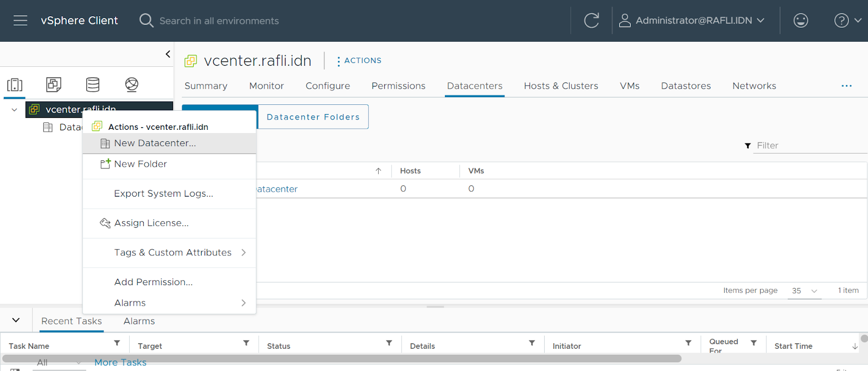Open the smiley feedback icon
Image resolution: width=868 pixels, height=371 pixels.
tap(801, 21)
